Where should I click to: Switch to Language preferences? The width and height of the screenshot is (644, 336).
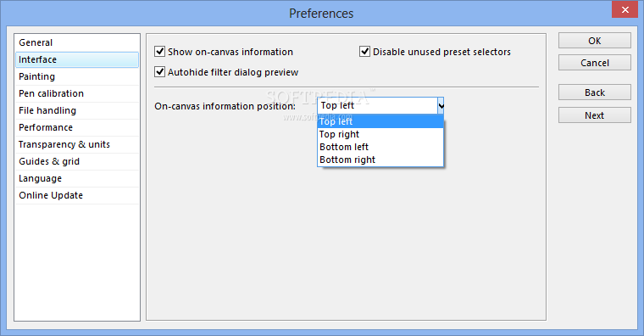pyautogui.click(x=77, y=178)
